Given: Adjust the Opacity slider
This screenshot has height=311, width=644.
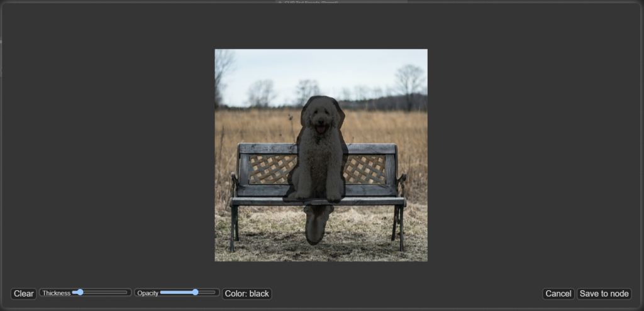Looking at the screenshot, I should pyautogui.click(x=187, y=293).
